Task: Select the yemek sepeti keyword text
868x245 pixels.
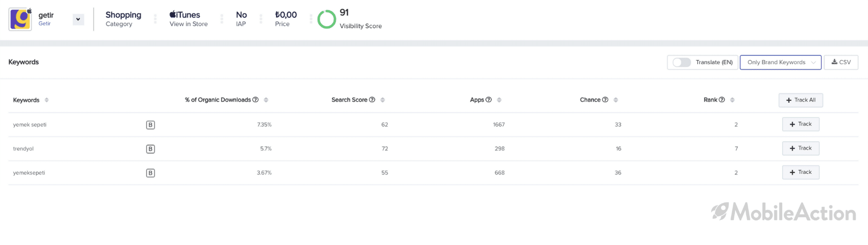Action: pyautogui.click(x=30, y=124)
